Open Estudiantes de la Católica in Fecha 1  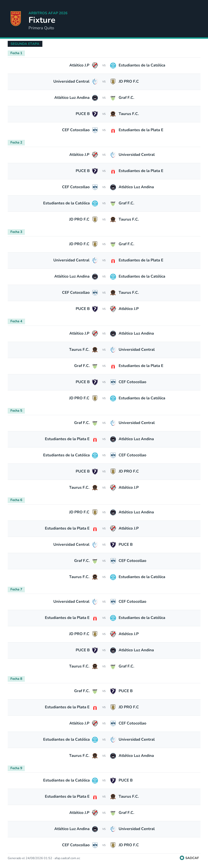pos(142,65)
